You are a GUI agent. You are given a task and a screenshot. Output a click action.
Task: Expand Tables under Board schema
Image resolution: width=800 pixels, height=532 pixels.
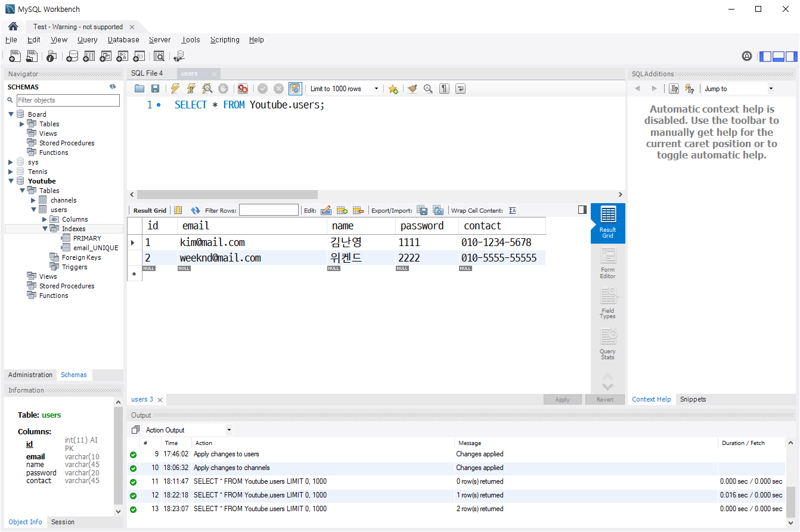point(22,124)
